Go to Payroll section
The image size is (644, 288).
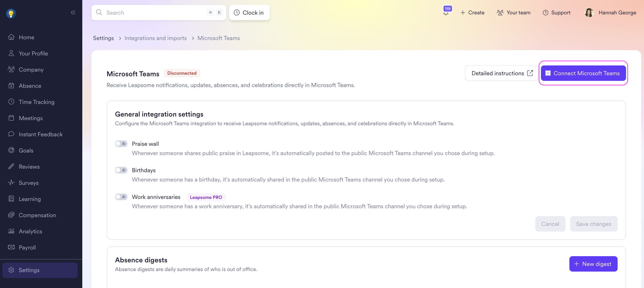[27, 247]
